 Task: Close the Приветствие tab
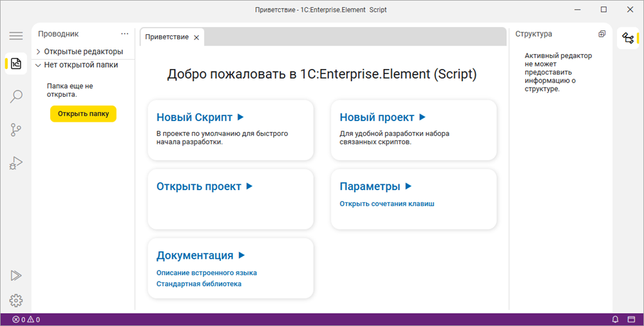point(196,37)
